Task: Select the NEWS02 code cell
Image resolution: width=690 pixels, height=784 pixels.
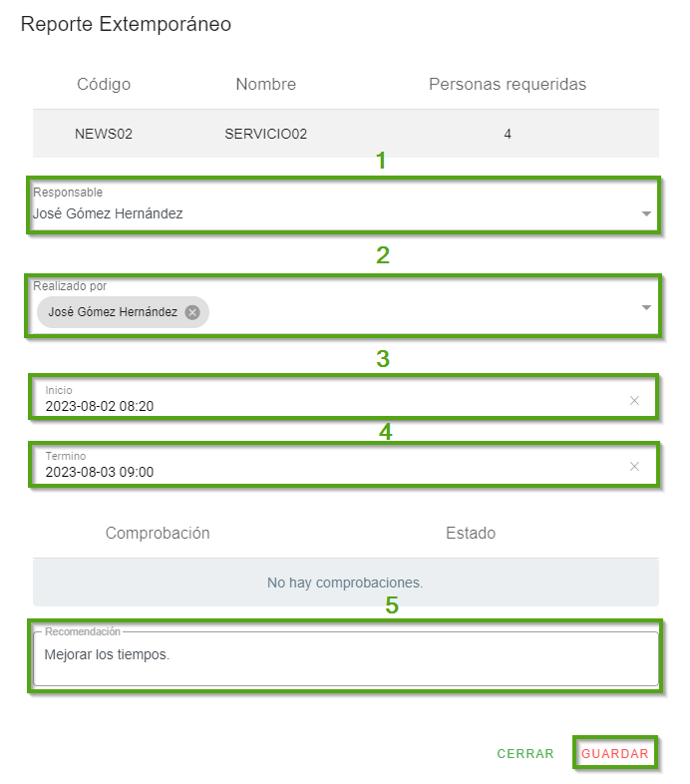Action: coord(104,135)
